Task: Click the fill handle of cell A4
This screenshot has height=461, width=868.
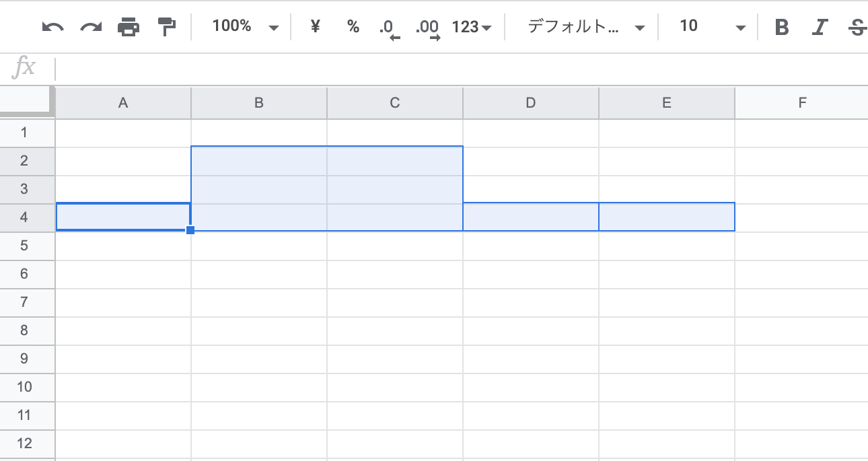Action: point(190,230)
